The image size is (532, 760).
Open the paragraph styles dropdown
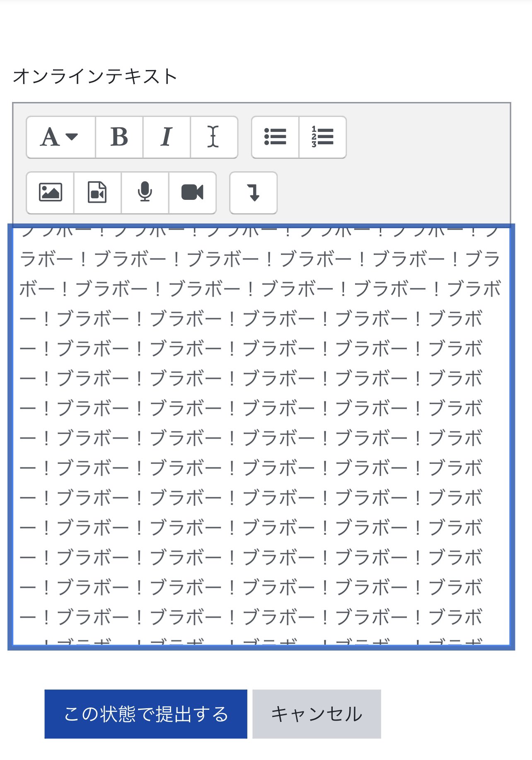61,137
